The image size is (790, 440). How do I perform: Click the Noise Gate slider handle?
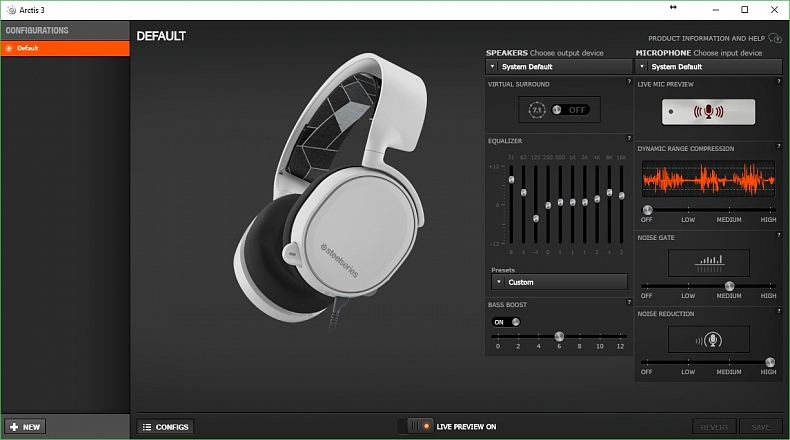click(x=730, y=286)
